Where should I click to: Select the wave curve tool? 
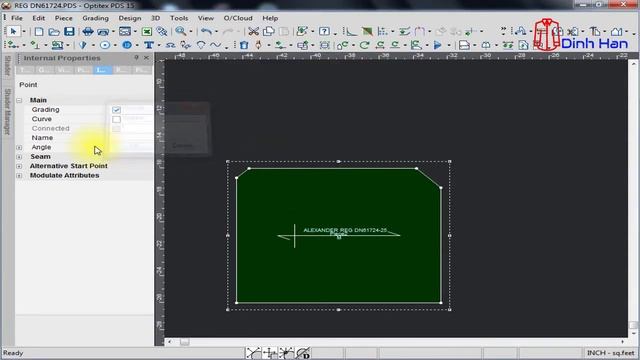pyautogui.click(x=216, y=45)
